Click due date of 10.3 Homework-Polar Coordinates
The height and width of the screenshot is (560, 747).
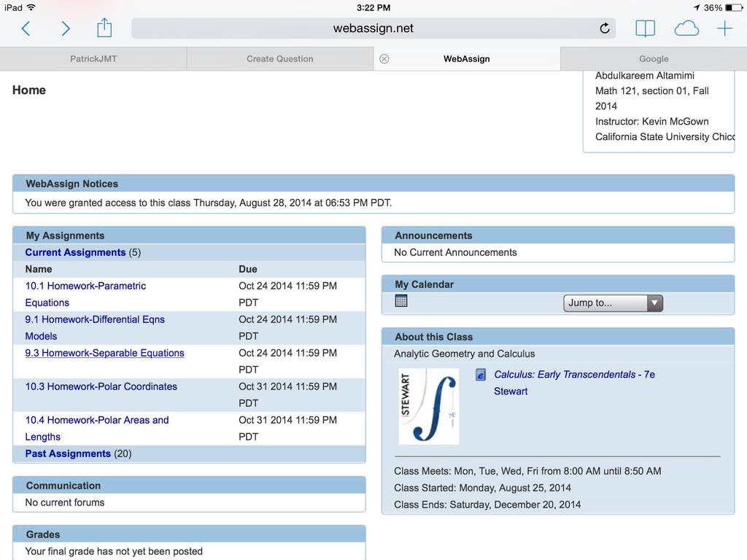(287, 394)
